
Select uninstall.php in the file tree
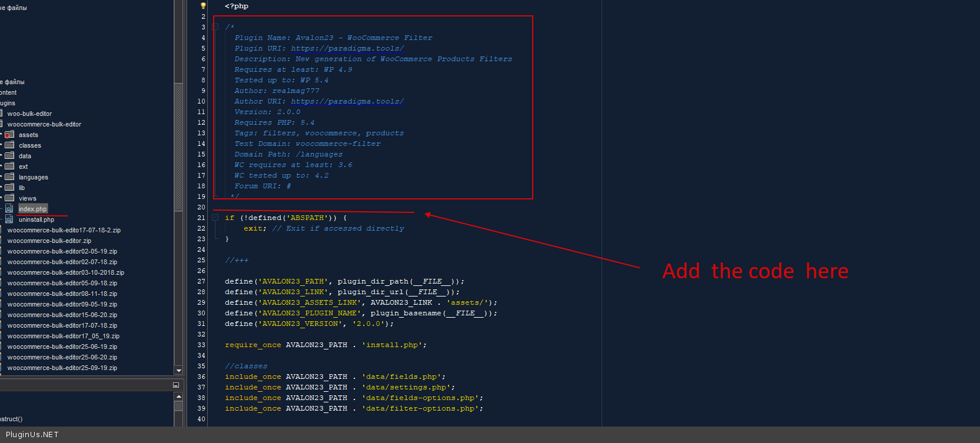pyautogui.click(x=36, y=219)
